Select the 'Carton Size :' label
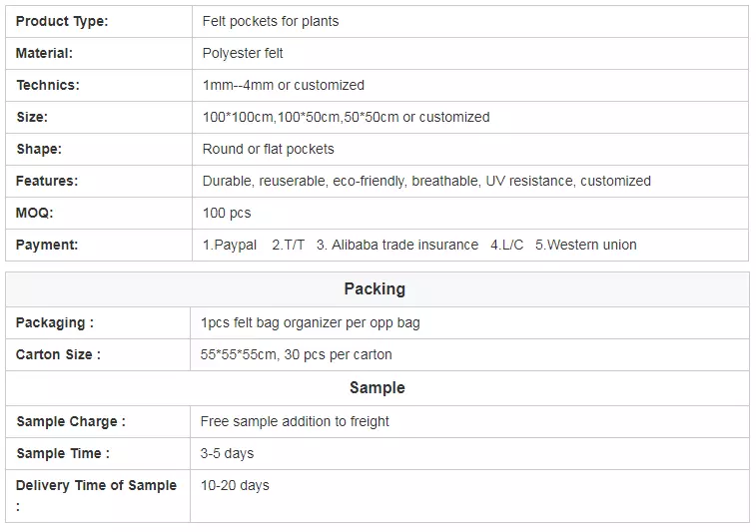 point(58,354)
